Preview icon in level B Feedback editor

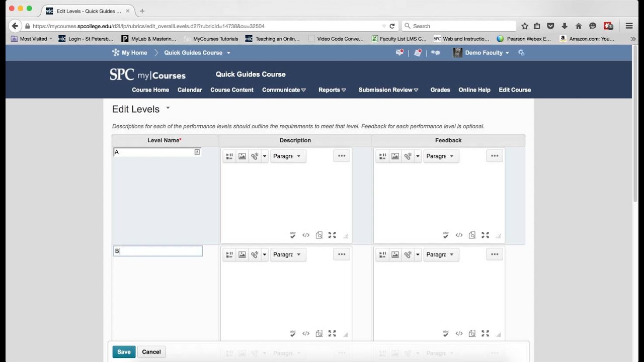point(472,333)
